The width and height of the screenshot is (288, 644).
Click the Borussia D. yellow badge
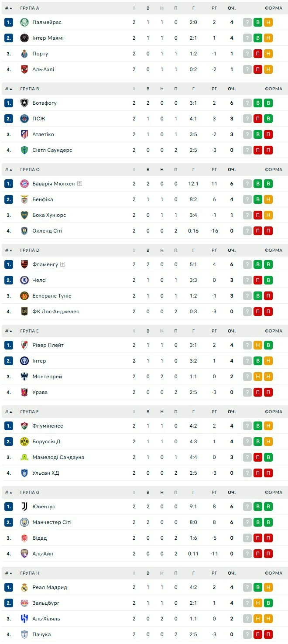pyautogui.click(x=24, y=442)
